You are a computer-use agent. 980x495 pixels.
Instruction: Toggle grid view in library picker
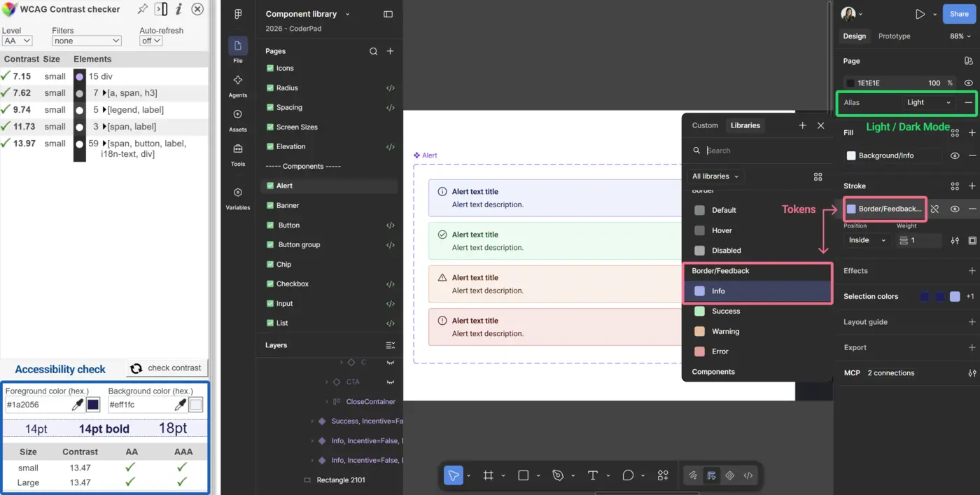(x=818, y=176)
